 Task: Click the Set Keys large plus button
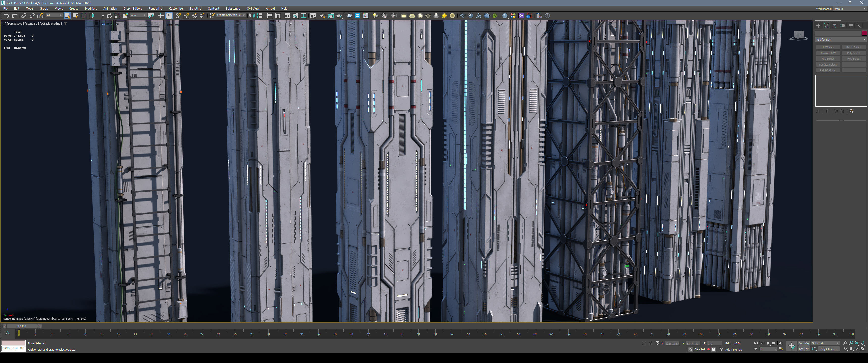point(791,346)
